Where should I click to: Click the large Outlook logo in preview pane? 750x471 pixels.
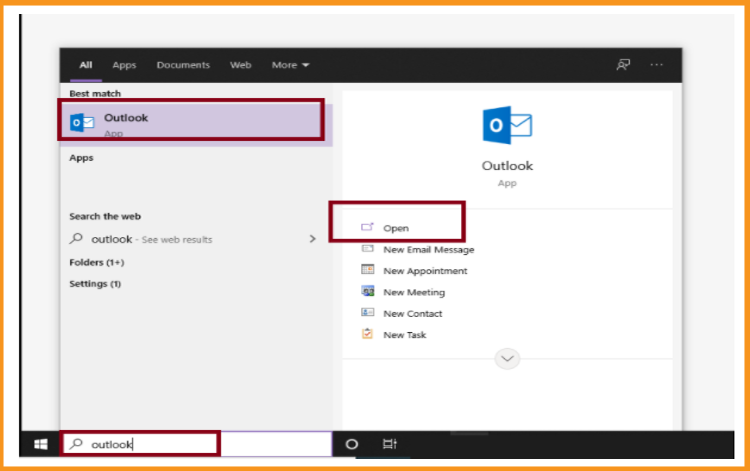pyautogui.click(x=507, y=125)
